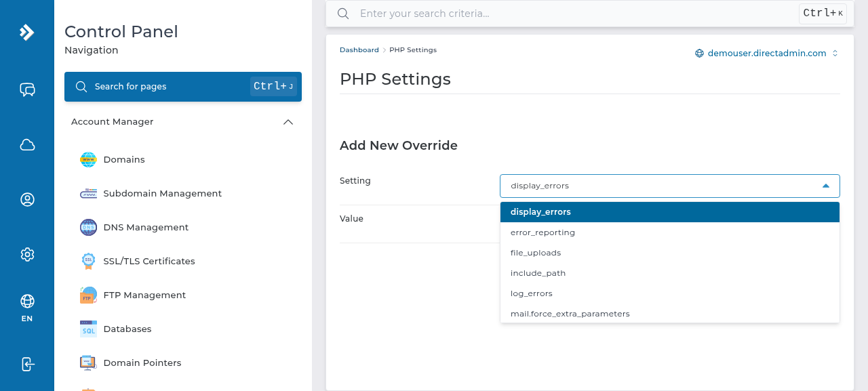Click the logout icon in sidebar

[27, 364]
